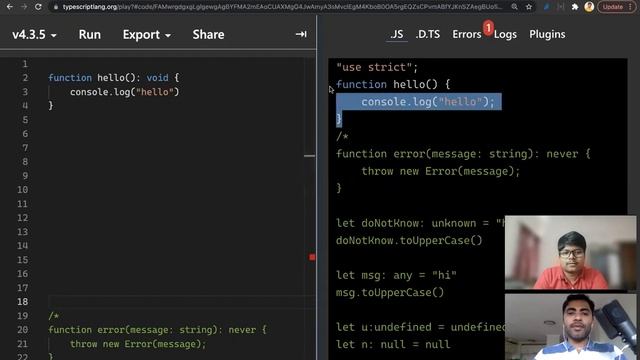Screen dimensions: 640x360
Task: Go back with the browser back arrow
Action: (10, 7)
